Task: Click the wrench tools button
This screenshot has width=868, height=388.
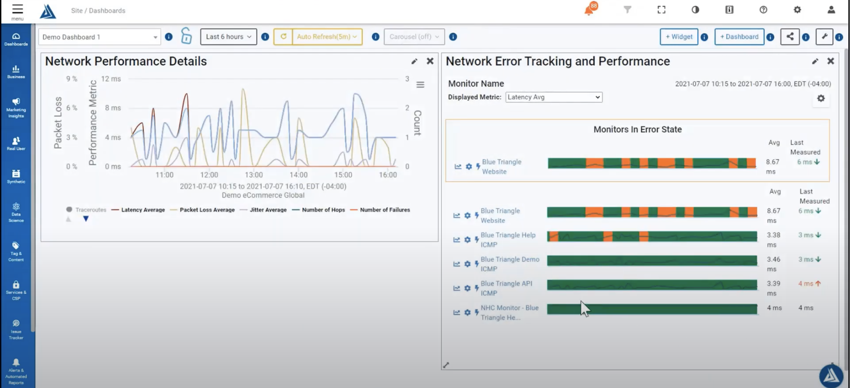Action: pos(824,37)
